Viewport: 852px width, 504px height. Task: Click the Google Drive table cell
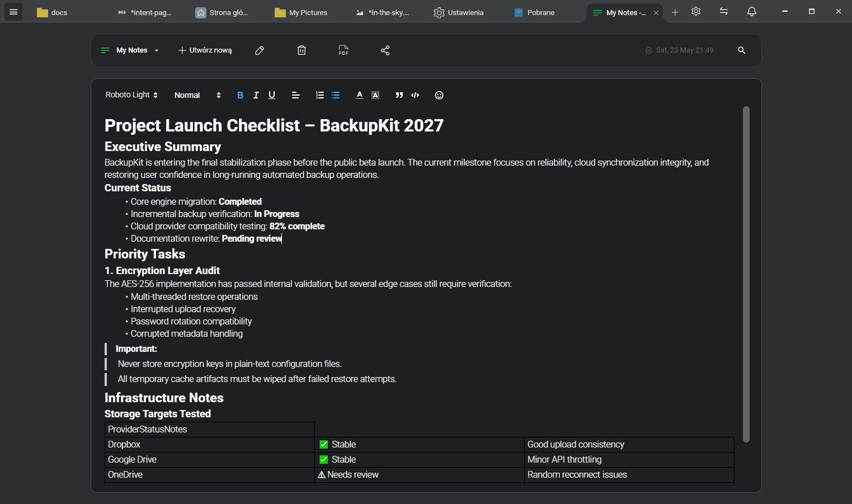[210, 459]
